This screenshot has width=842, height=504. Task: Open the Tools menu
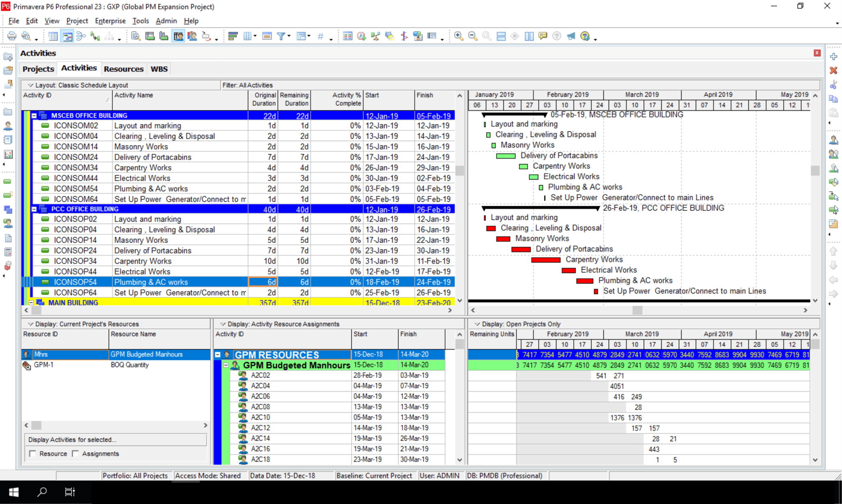[141, 21]
